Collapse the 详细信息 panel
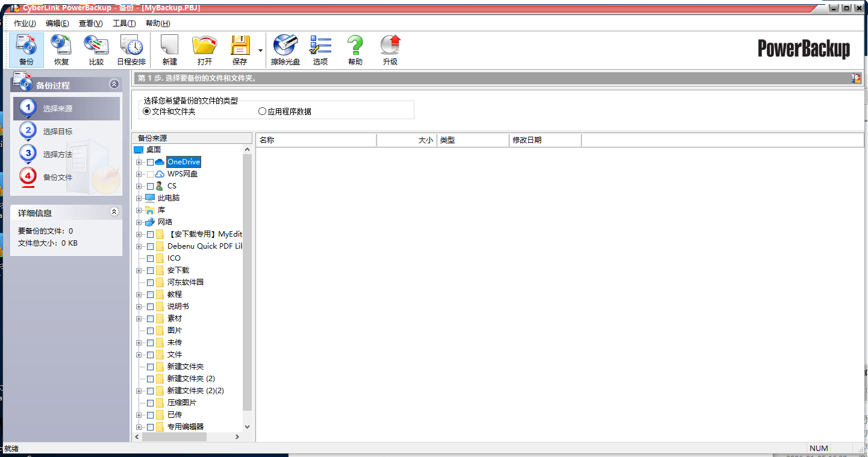Image resolution: width=868 pixels, height=457 pixels. coord(114,212)
